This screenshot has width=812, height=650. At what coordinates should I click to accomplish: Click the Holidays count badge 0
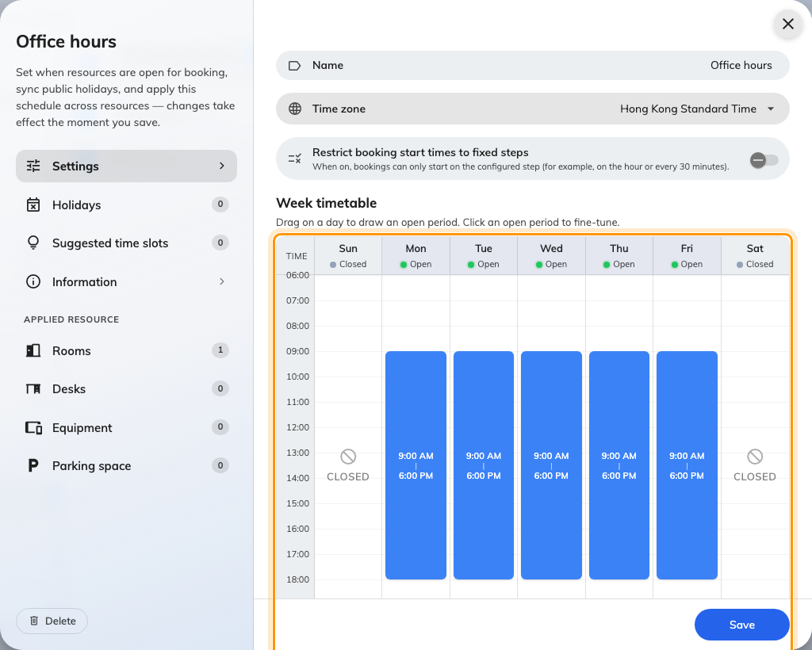[220, 204]
